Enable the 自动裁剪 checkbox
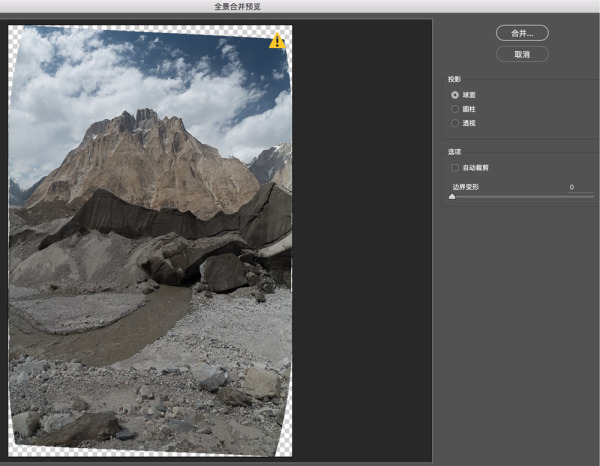The image size is (600, 466). pyautogui.click(x=455, y=168)
